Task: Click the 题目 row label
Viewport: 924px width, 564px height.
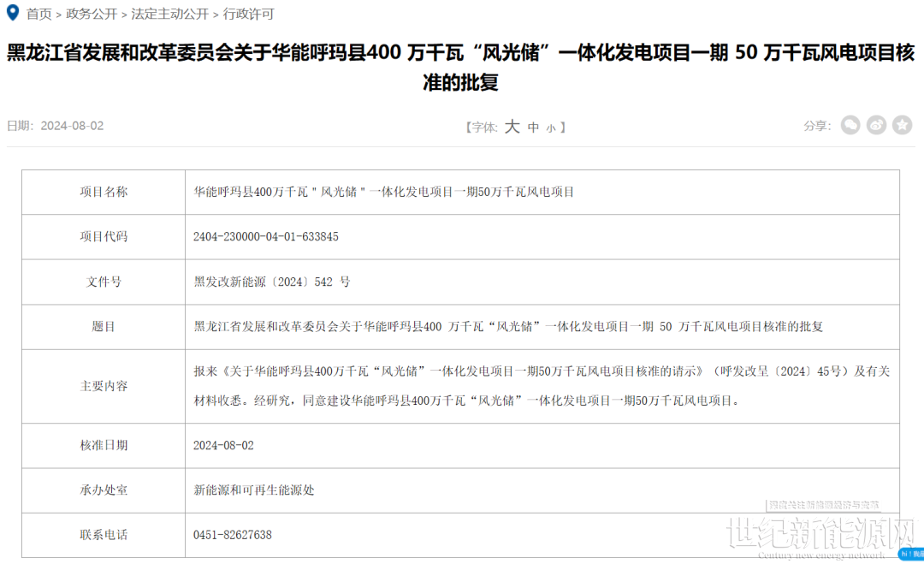Action: tap(104, 326)
